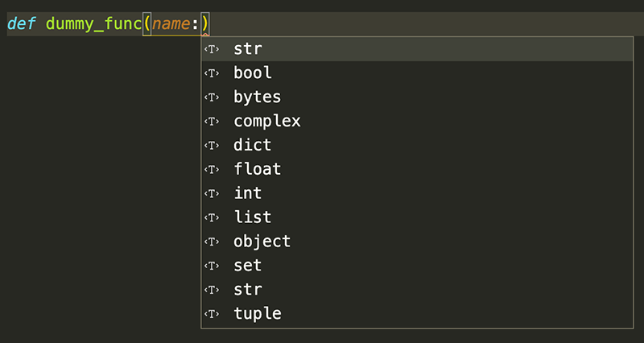The height and width of the screenshot is (343, 644).
Task: Click the type icon beside tuple
Action: pos(211,314)
